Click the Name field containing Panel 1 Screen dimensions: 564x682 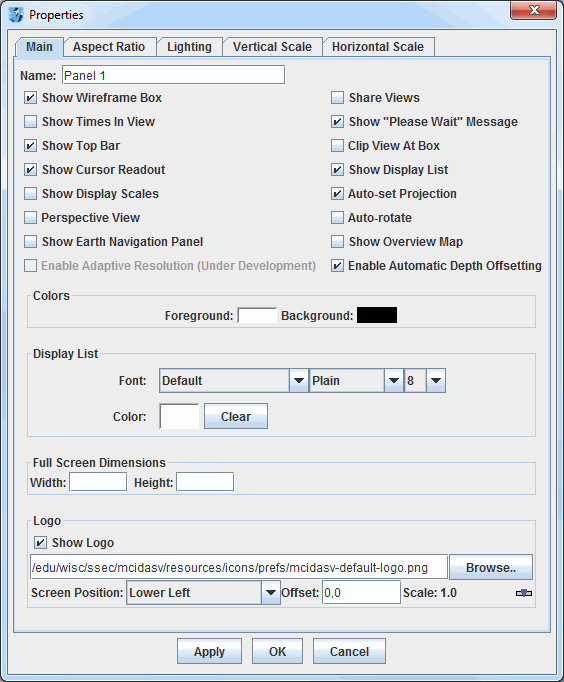coord(174,75)
